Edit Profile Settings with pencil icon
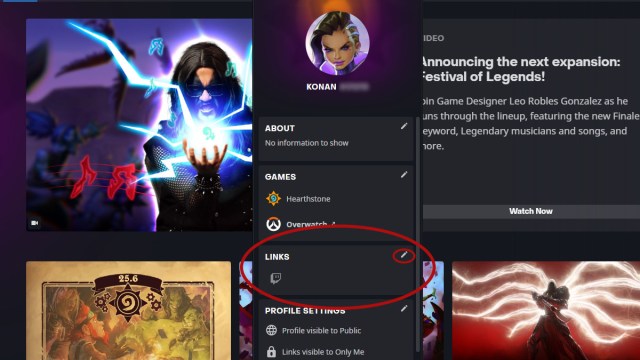Viewport: 640px width, 360px height. click(x=404, y=309)
